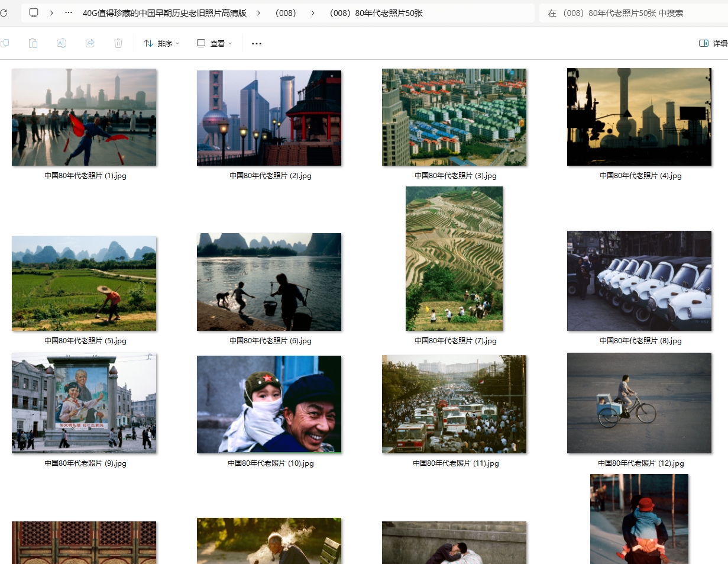This screenshot has height=564, width=728.
Task: Select the rice terraces photo 中国80年代老照片 (7).jpg
Action: point(454,259)
